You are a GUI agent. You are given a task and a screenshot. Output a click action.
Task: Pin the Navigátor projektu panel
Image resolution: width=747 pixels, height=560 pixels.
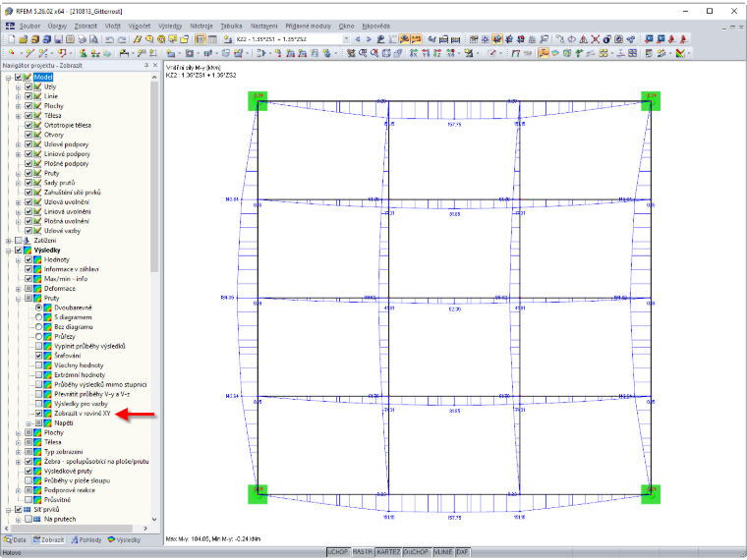tap(146, 65)
